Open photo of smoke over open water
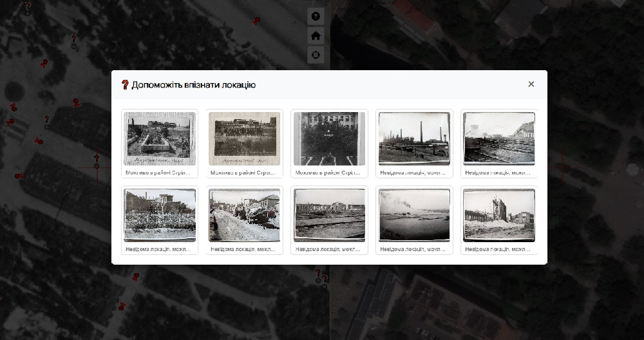Image resolution: width=644 pixels, height=340 pixels. (x=414, y=220)
